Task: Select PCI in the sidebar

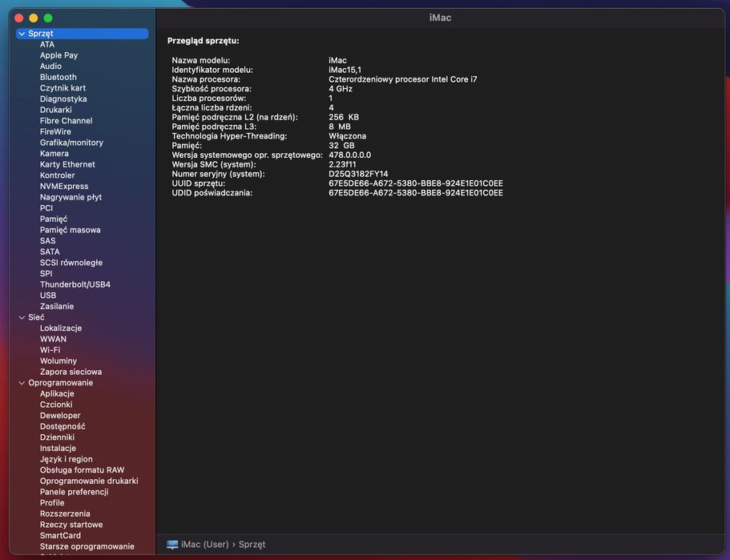Action: tap(46, 208)
